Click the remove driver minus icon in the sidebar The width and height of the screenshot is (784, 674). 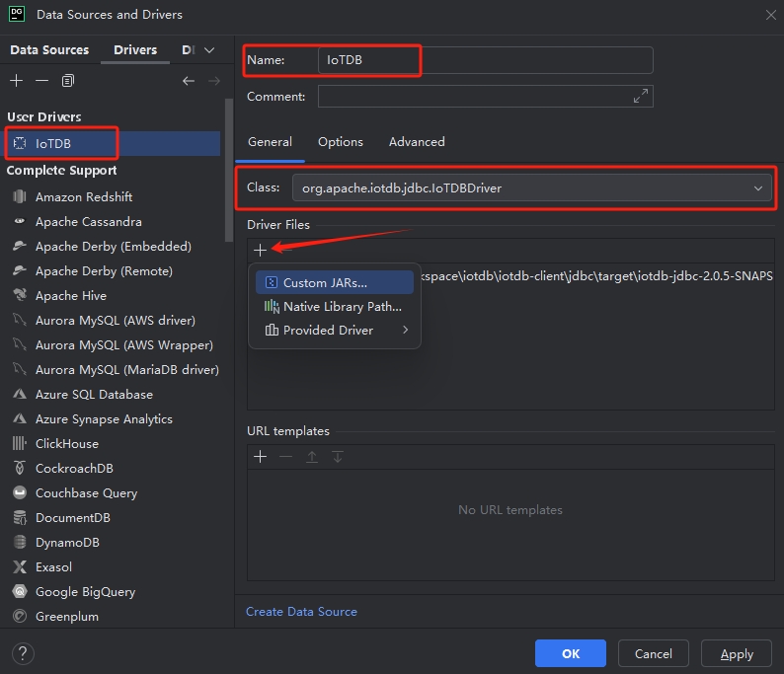coord(41,81)
